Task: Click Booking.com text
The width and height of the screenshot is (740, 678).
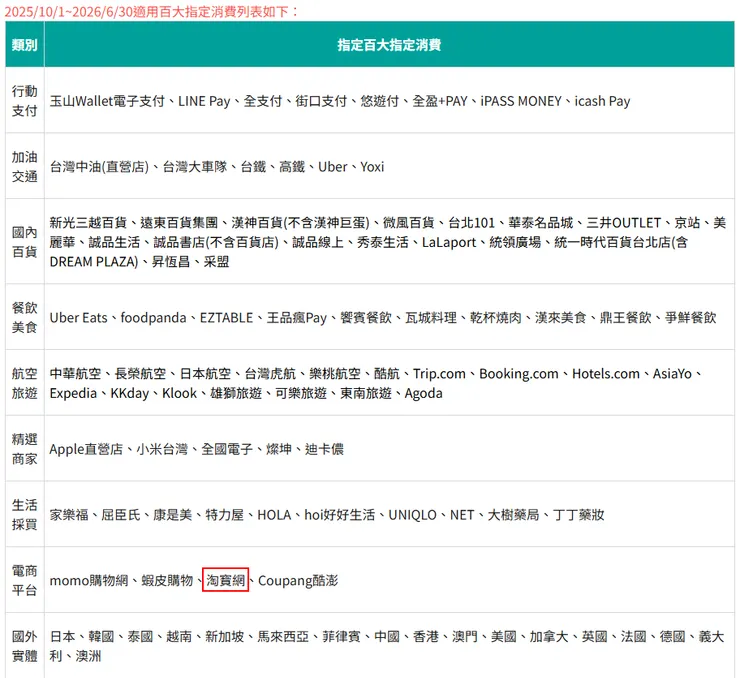Action: click(519, 374)
